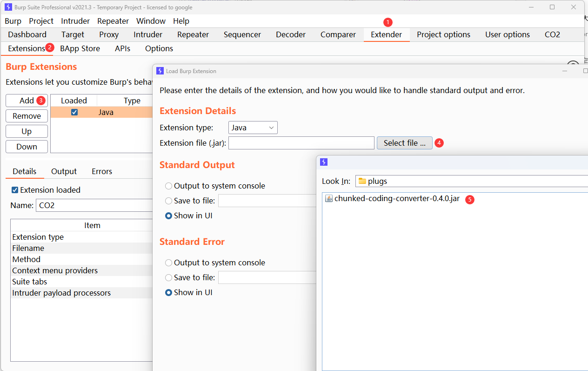Click the Remove extension button
588x371 pixels.
(x=27, y=116)
